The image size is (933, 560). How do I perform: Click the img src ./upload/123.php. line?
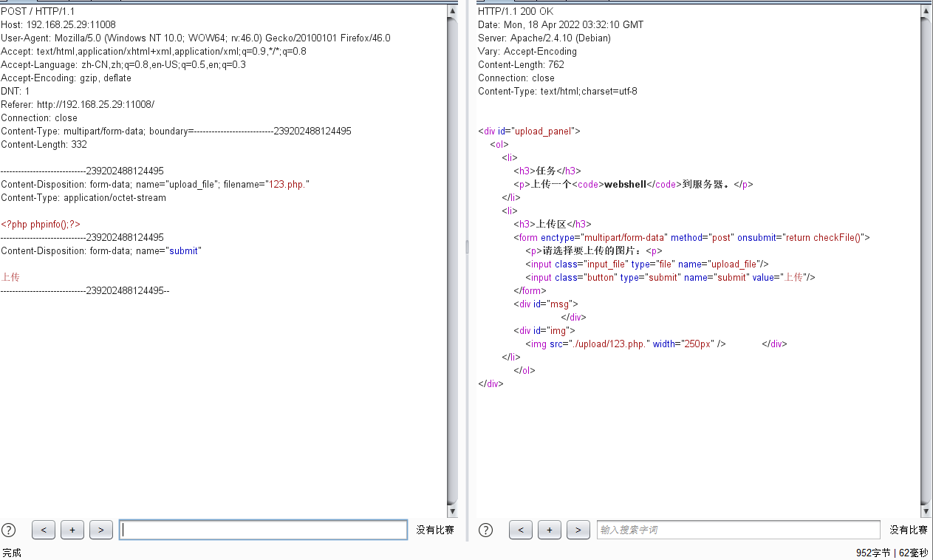coord(626,344)
